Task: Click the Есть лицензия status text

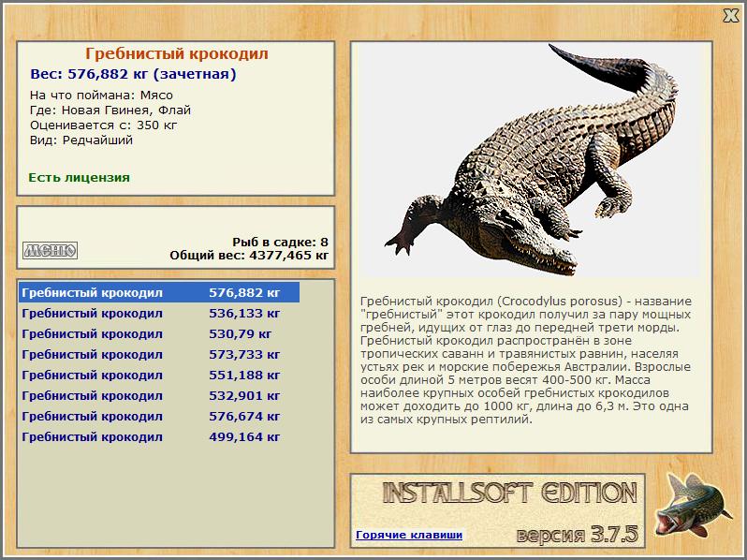Action: point(79,177)
